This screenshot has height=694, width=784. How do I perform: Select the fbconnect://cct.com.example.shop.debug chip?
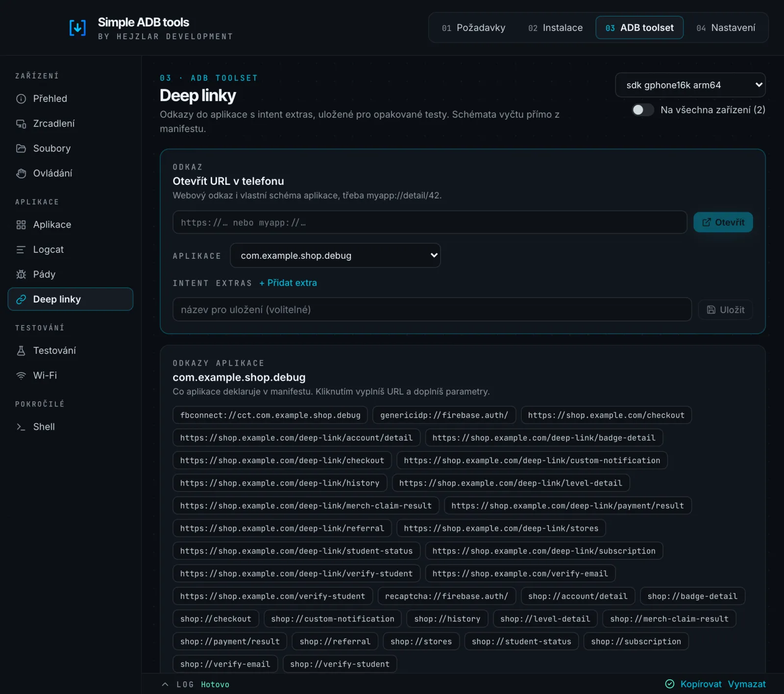click(x=270, y=415)
